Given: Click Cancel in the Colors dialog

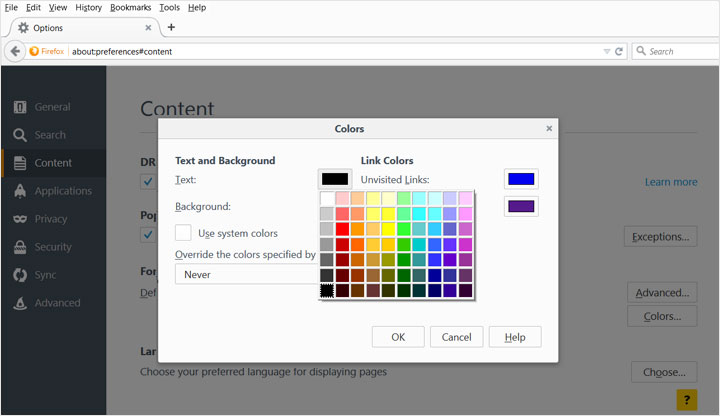Looking at the screenshot, I should click(x=456, y=337).
